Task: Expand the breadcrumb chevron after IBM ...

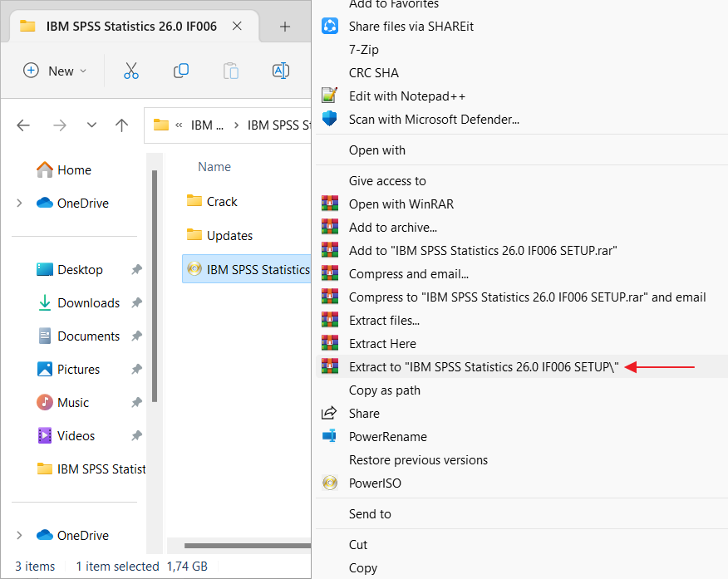Action: (236, 125)
